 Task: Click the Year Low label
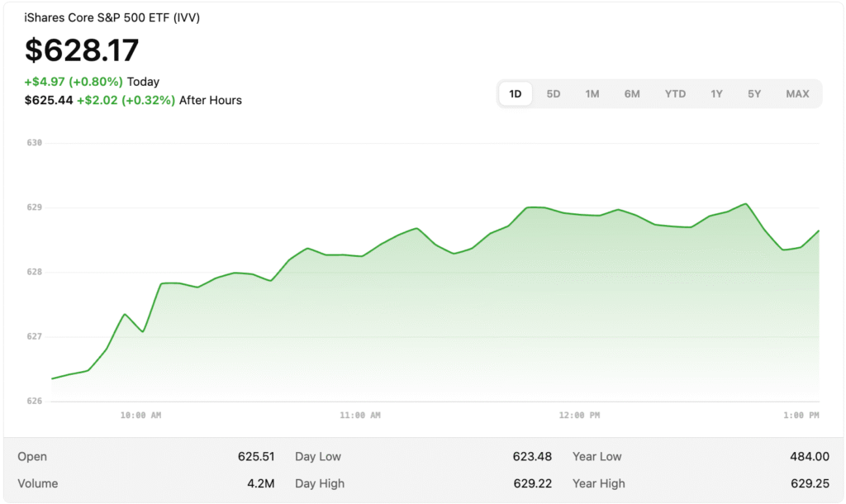click(597, 457)
